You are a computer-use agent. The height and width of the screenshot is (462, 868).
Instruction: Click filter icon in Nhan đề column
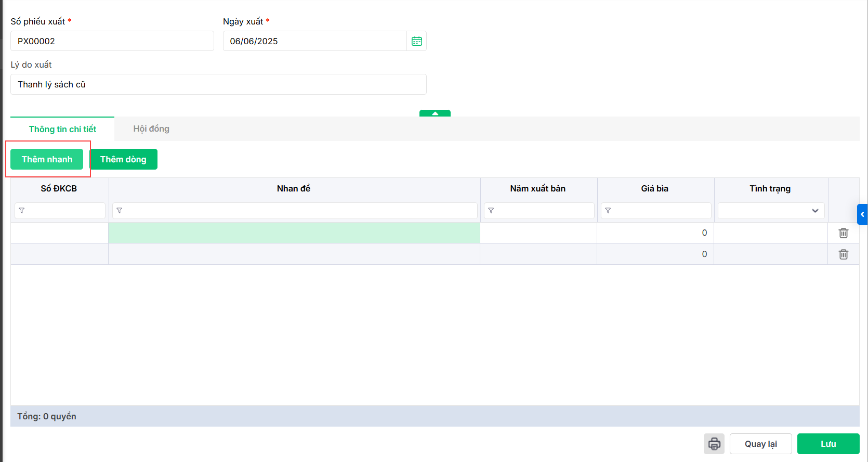point(120,211)
